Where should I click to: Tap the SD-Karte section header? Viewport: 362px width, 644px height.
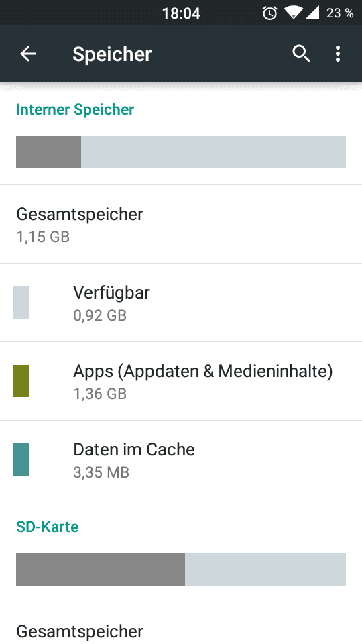(x=47, y=527)
